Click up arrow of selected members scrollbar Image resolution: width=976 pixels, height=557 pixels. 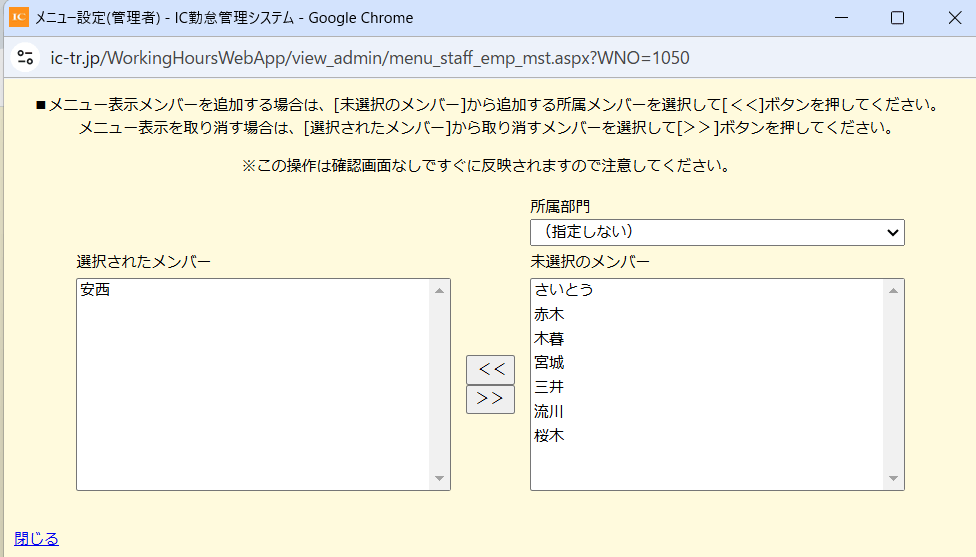click(x=439, y=291)
